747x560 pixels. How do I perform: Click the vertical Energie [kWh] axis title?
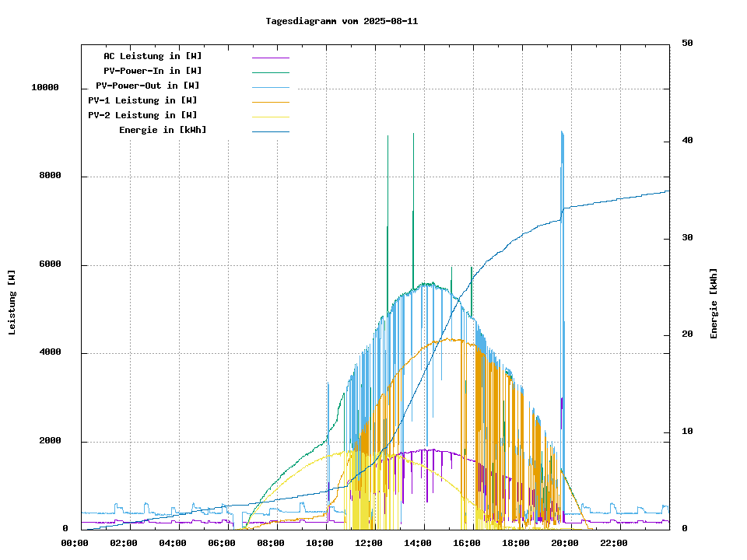click(x=714, y=303)
